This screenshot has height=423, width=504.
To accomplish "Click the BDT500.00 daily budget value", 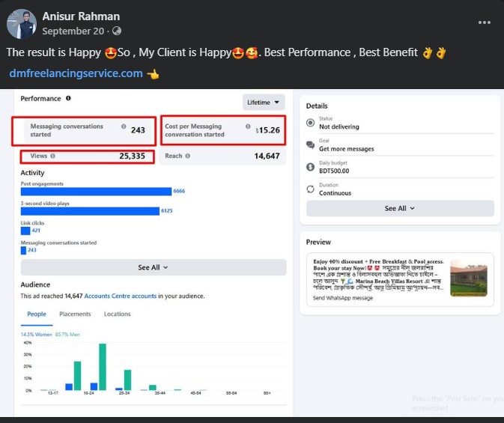I will pyautogui.click(x=334, y=171).
